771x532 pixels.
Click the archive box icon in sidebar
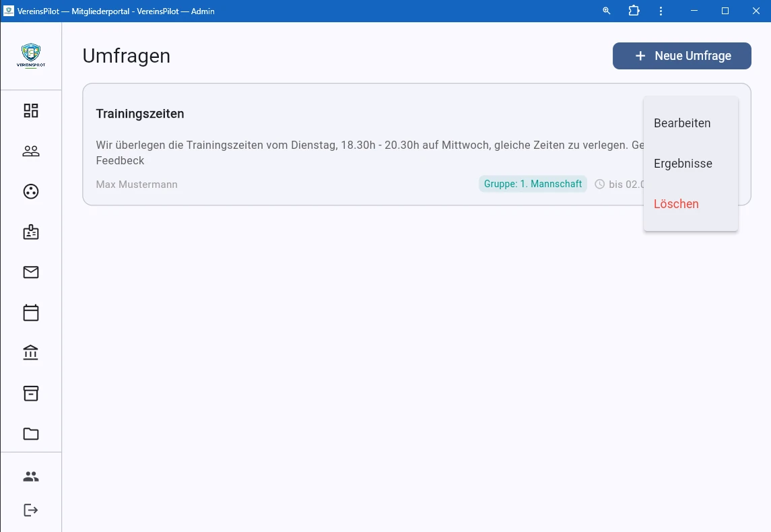30,393
